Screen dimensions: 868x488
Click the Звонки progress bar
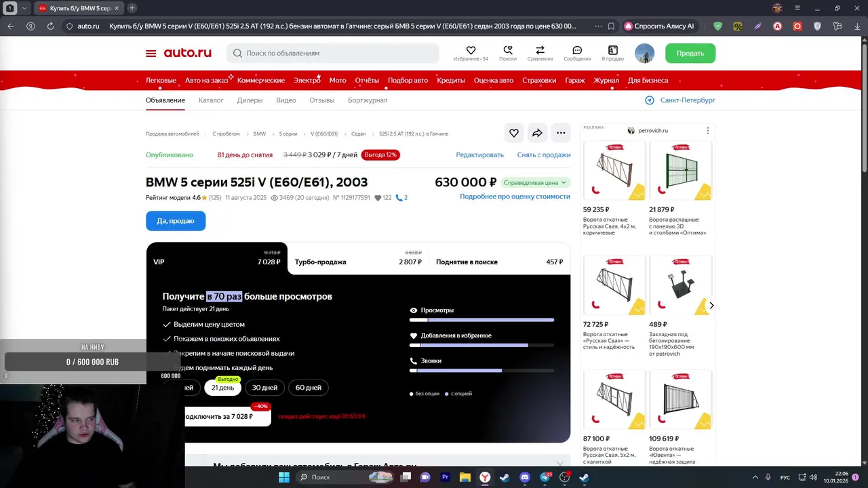pyautogui.click(x=481, y=370)
